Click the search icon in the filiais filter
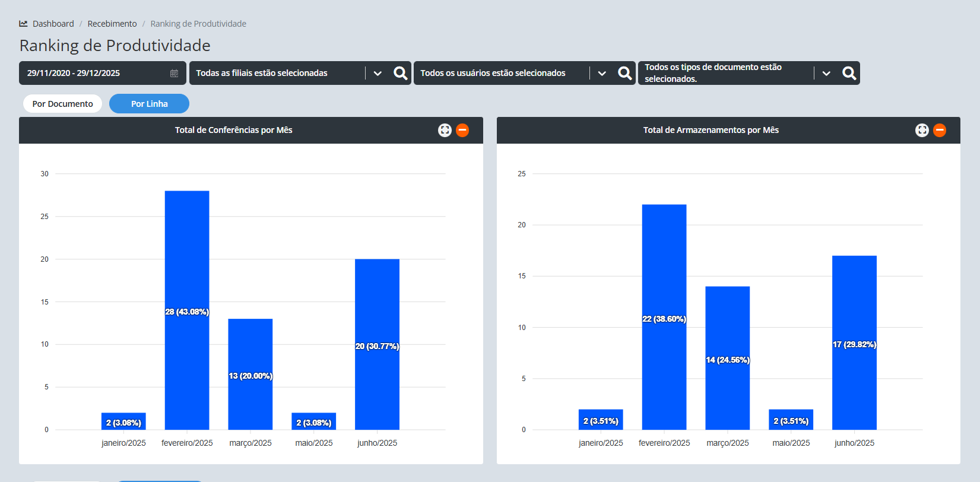Viewport: 980px width, 482px height. tap(401, 73)
